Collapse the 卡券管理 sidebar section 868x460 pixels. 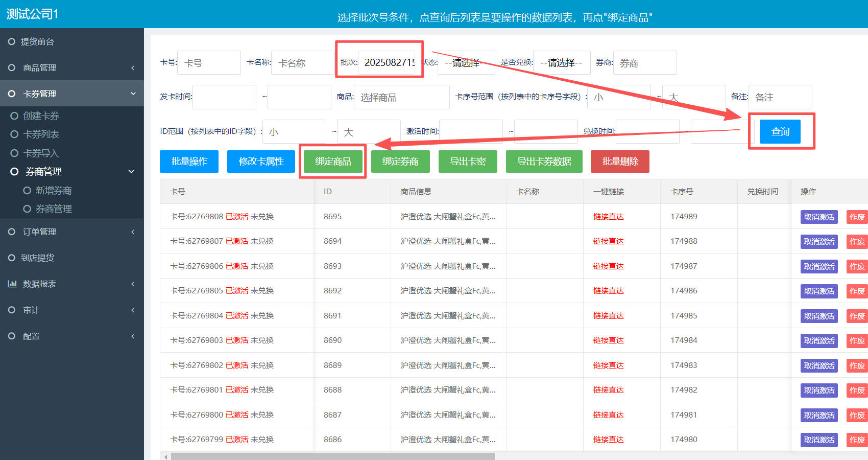tap(133, 94)
